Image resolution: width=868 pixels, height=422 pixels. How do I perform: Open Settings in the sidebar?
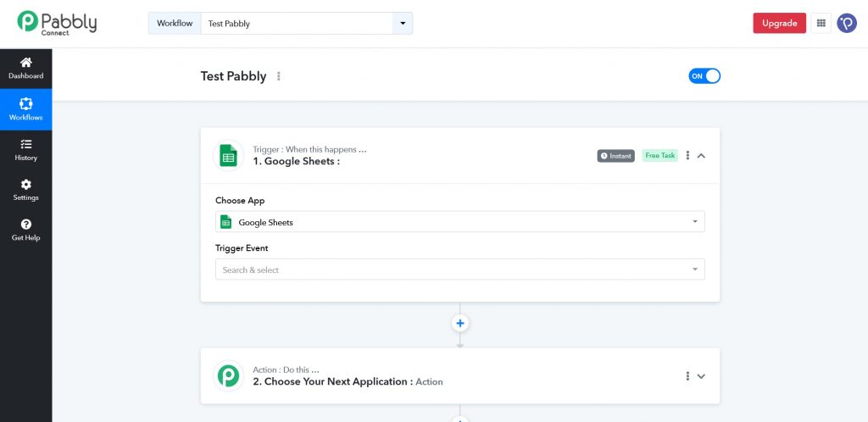click(25, 190)
